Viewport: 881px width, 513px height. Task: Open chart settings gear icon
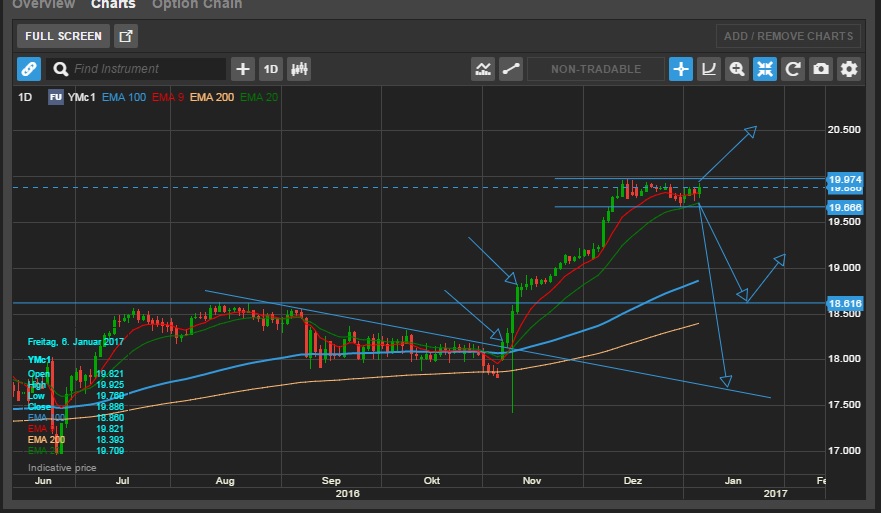849,69
